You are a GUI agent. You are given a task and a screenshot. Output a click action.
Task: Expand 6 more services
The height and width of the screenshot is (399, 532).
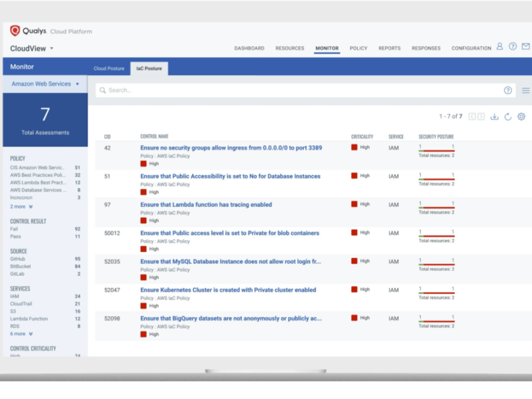point(21,334)
